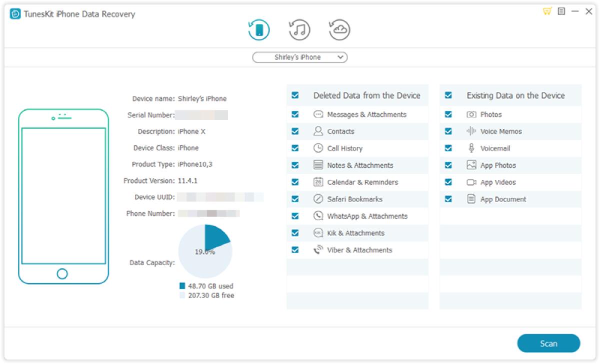Click the App Document label
600x364 pixels.
click(x=503, y=199)
